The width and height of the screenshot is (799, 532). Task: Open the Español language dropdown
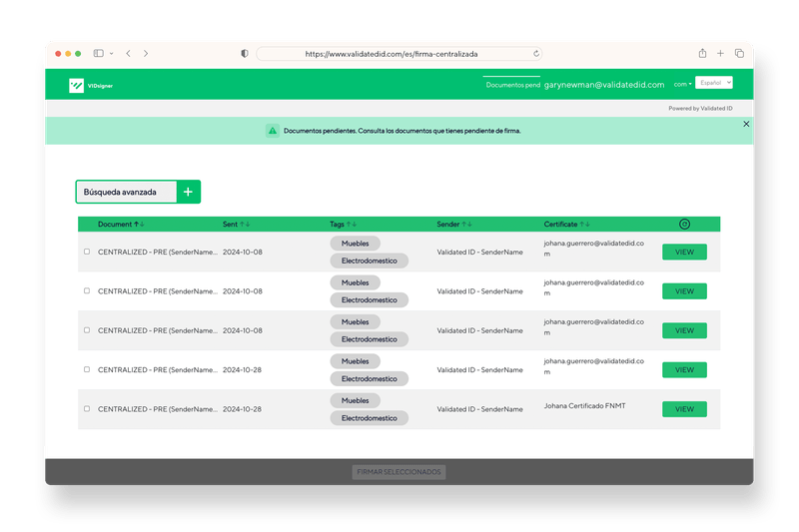pyautogui.click(x=713, y=84)
